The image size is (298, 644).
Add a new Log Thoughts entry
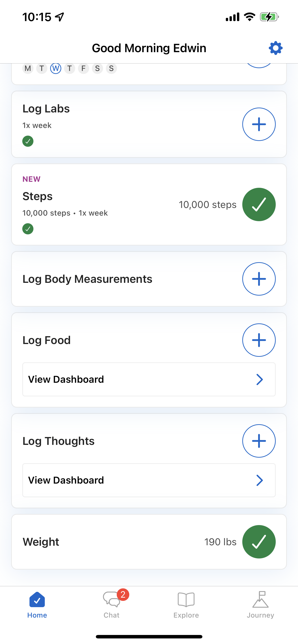259,441
